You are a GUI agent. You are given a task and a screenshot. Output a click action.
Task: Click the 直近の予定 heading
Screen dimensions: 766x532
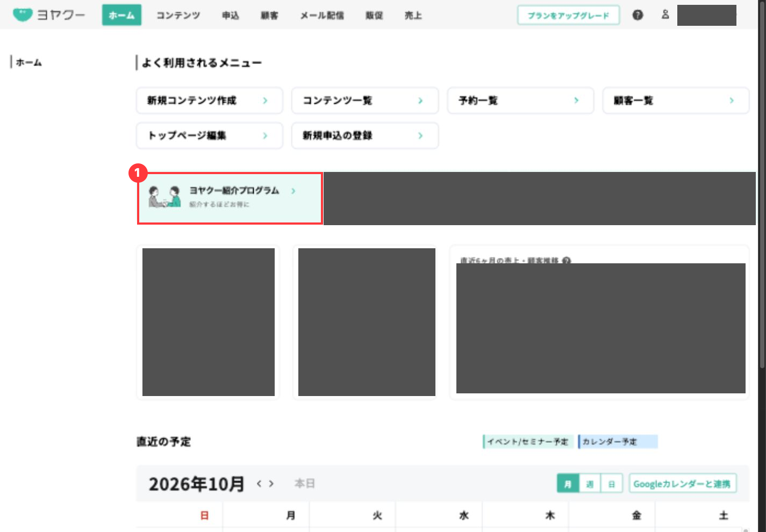[x=163, y=442]
